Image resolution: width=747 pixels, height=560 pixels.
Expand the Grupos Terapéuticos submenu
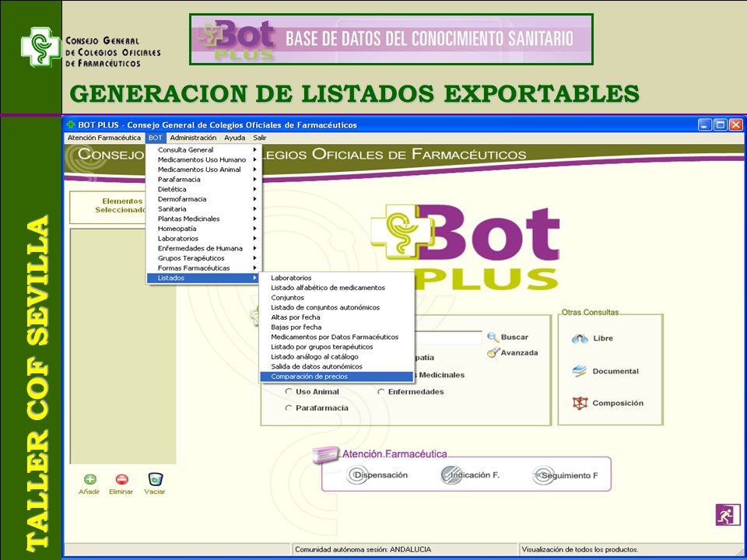(x=204, y=258)
